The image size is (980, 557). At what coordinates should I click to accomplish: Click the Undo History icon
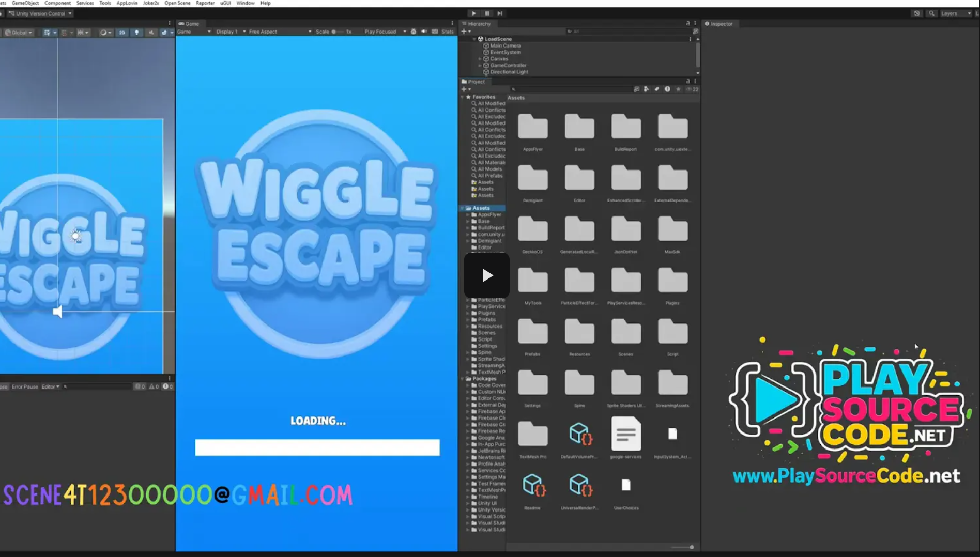917,13
